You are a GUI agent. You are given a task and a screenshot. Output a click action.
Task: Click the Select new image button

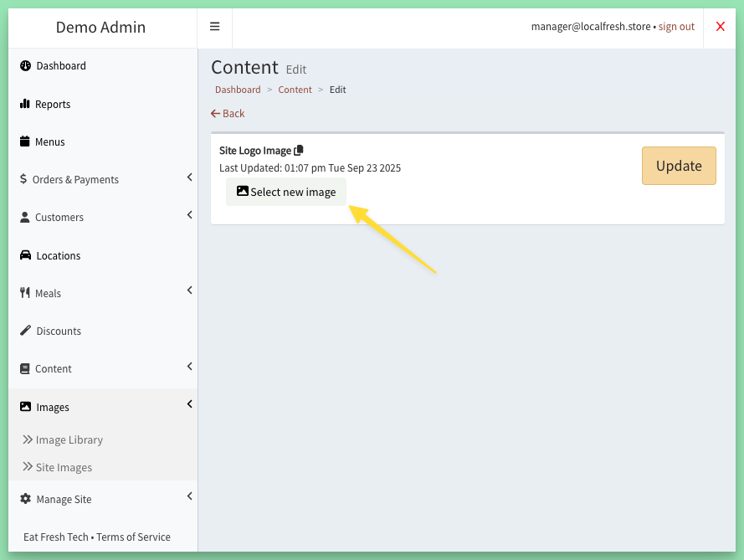point(286,192)
